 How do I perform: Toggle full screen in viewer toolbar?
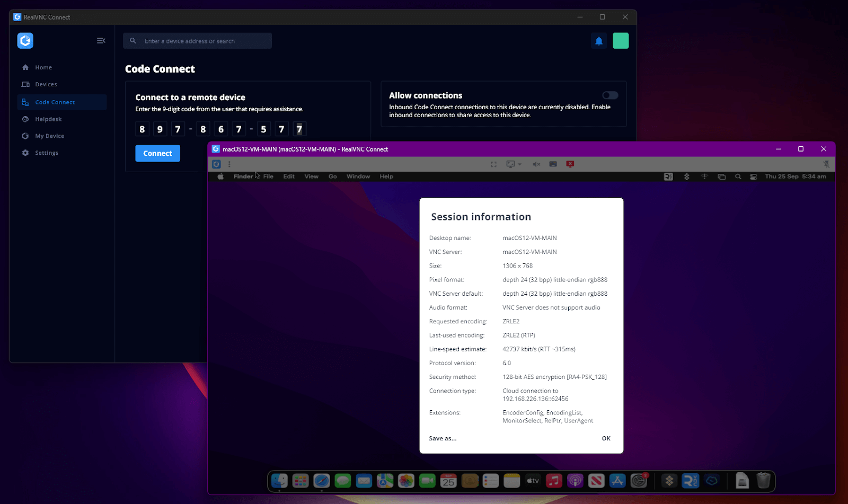point(493,164)
